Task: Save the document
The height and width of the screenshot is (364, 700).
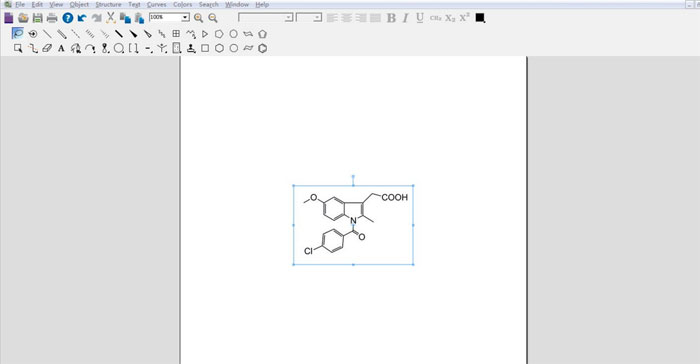Action: point(38,18)
